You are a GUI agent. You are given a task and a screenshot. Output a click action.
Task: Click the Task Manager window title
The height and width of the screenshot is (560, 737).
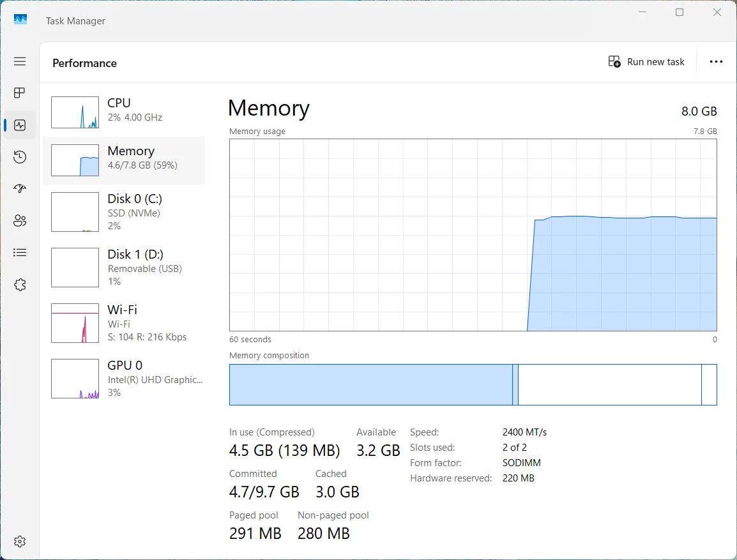click(75, 21)
